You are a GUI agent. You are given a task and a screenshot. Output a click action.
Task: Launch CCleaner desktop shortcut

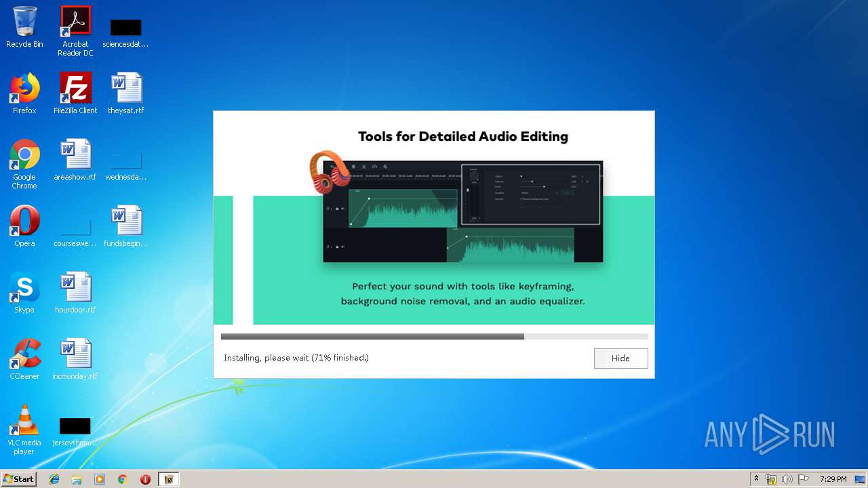click(24, 359)
